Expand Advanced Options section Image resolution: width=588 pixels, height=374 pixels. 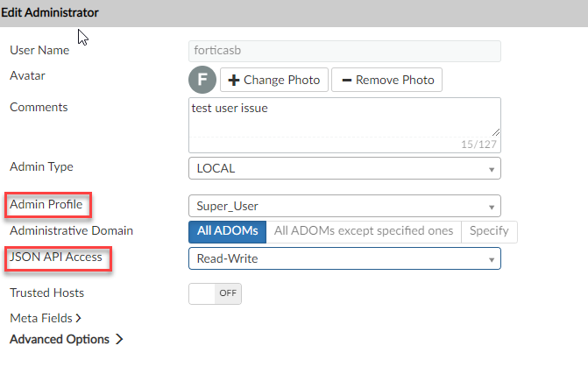pos(60,339)
